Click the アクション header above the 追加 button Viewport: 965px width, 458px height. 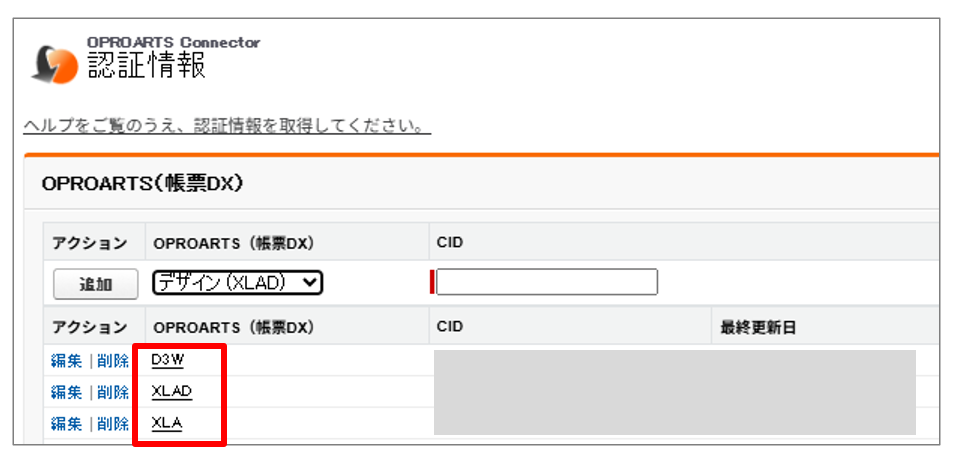tap(89, 243)
